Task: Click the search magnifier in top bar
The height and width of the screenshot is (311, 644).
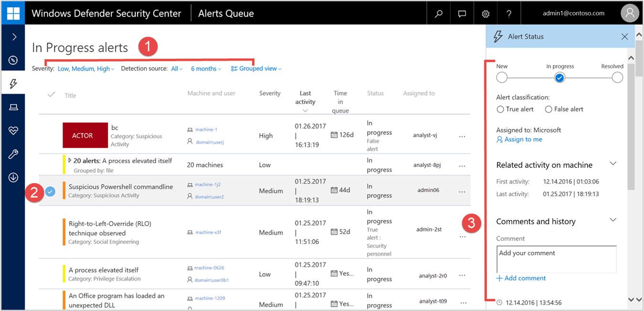Action: pyautogui.click(x=438, y=14)
